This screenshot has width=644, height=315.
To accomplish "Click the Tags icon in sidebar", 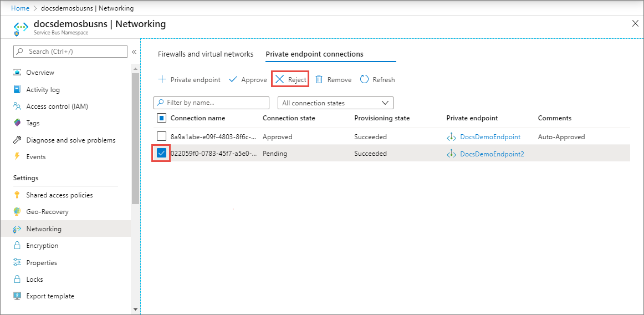I will coord(17,123).
